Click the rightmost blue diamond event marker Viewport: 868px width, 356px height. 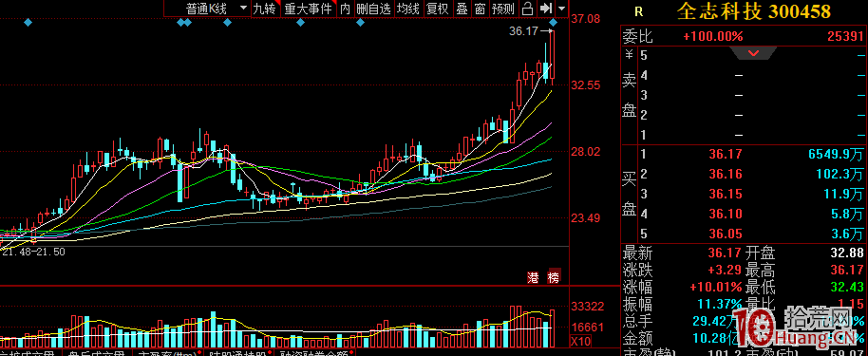click(x=553, y=22)
